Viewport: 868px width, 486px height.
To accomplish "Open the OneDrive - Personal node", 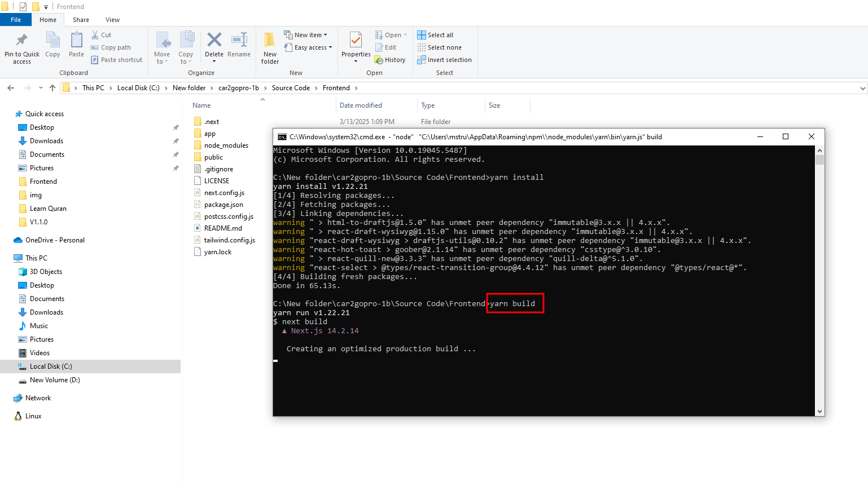I will pyautogui.click(x=55, y=240).
